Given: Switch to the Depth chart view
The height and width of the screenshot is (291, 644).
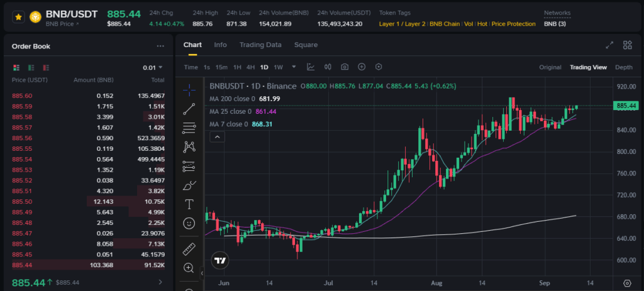Looking at the screenshot, I should [623, 67].
